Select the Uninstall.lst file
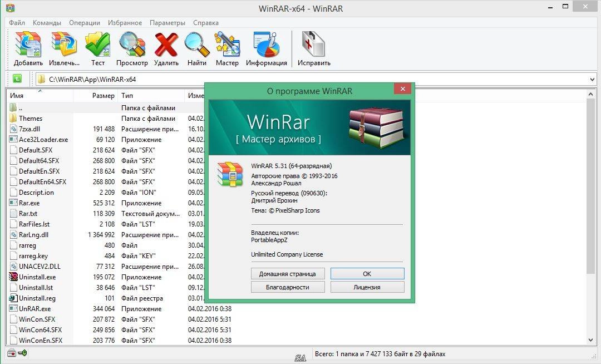 (x=36, y=287)
